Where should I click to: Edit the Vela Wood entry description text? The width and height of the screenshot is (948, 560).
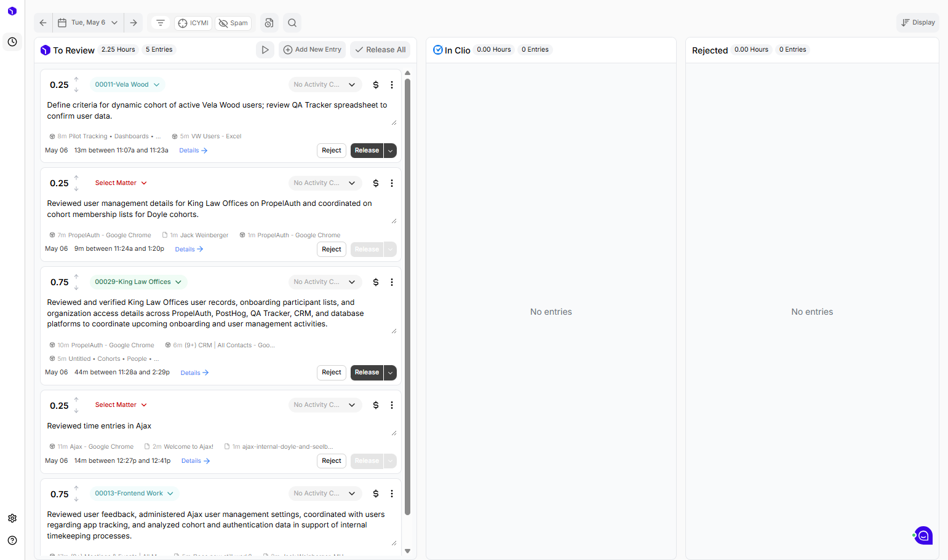pos(221,111)
